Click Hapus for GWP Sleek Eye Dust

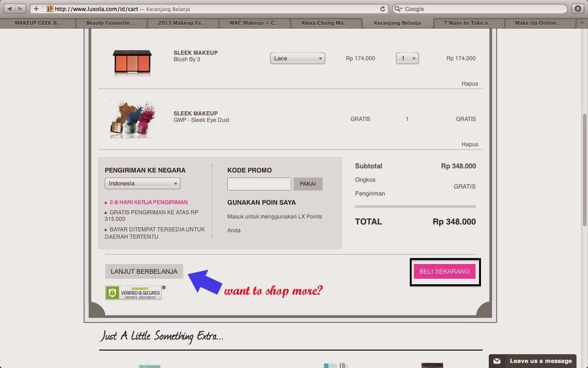(469, 144)
